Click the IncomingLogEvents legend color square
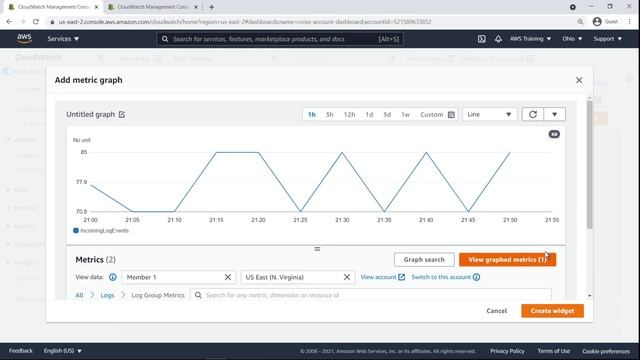Viewport: 640px width, 360px height. tap(76, 231)
